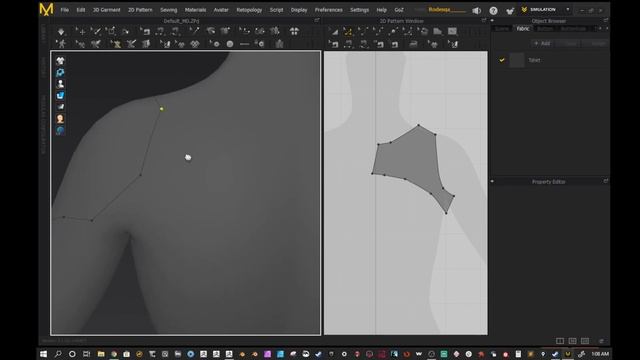Click the 3D toolbar four-leaf arrangement icon
This screenshot has width=640, height=360.
pyautogui.click(x=294, y=31)
